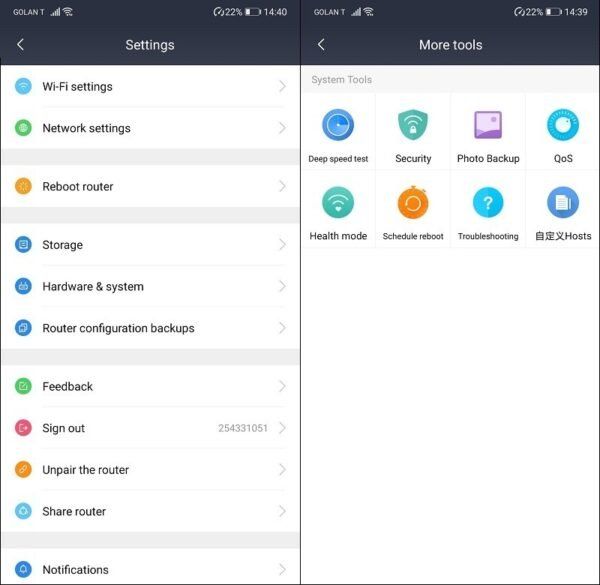Expand Notifications via its chevron
This screenshot has width=600, height=585.
click(282, 569)
